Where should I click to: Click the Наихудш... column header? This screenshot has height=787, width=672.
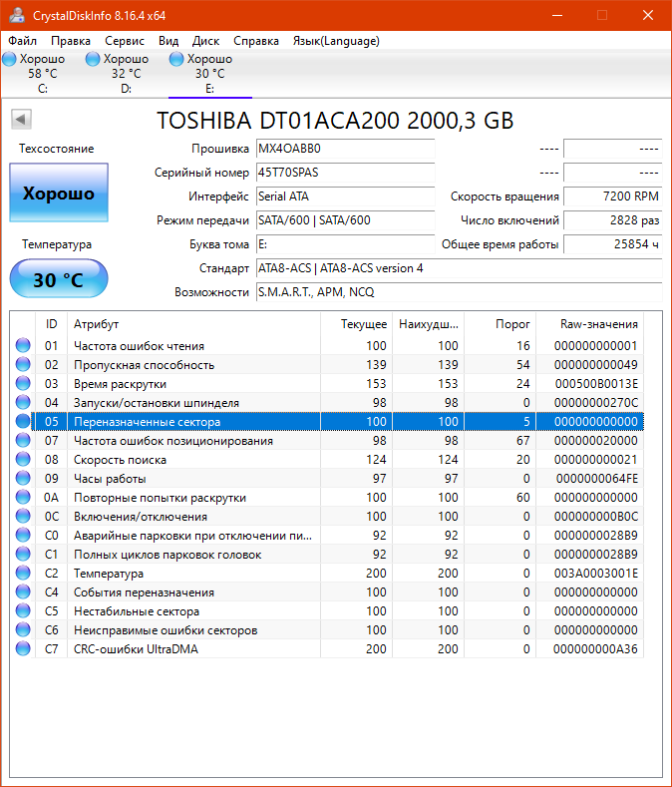click(x=428, y=324)
